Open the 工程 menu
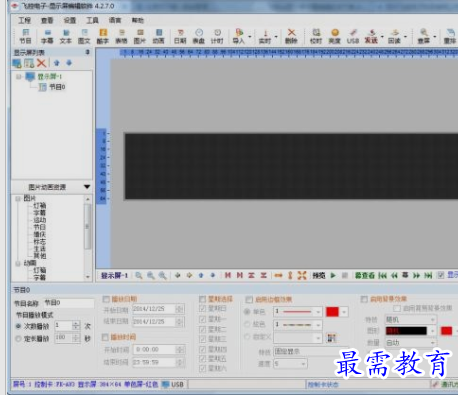 point(24,20)
